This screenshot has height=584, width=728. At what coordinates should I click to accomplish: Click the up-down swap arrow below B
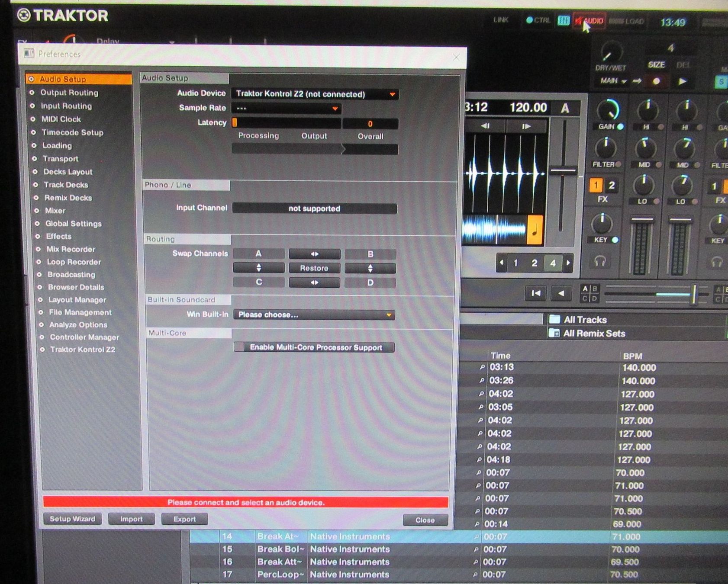tap(370, 268)
